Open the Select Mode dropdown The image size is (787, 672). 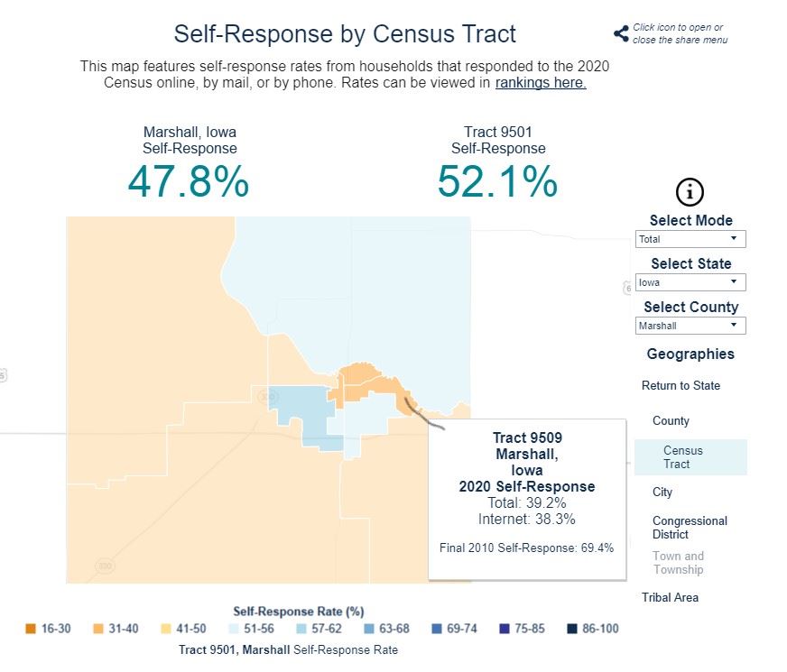(690, 239)
